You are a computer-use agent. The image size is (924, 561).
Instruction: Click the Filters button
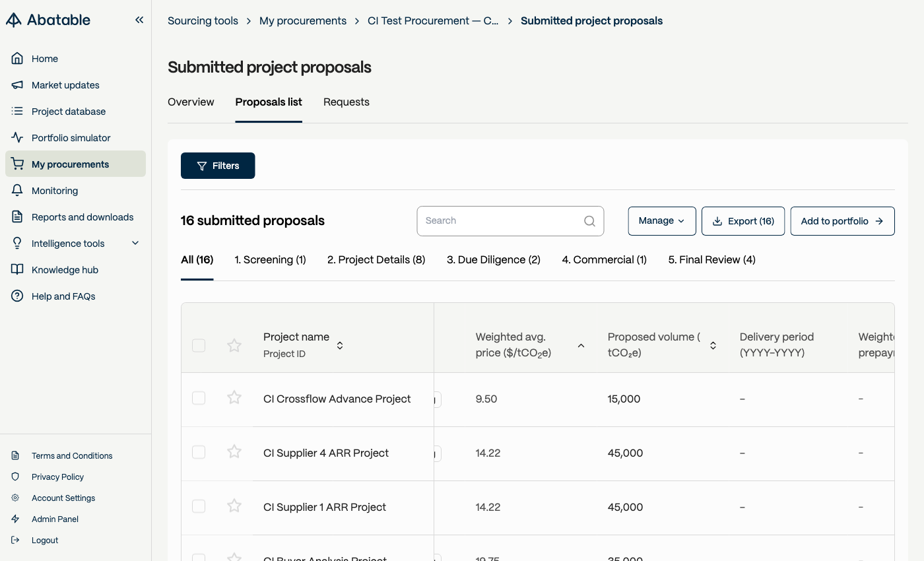point(218,166)
